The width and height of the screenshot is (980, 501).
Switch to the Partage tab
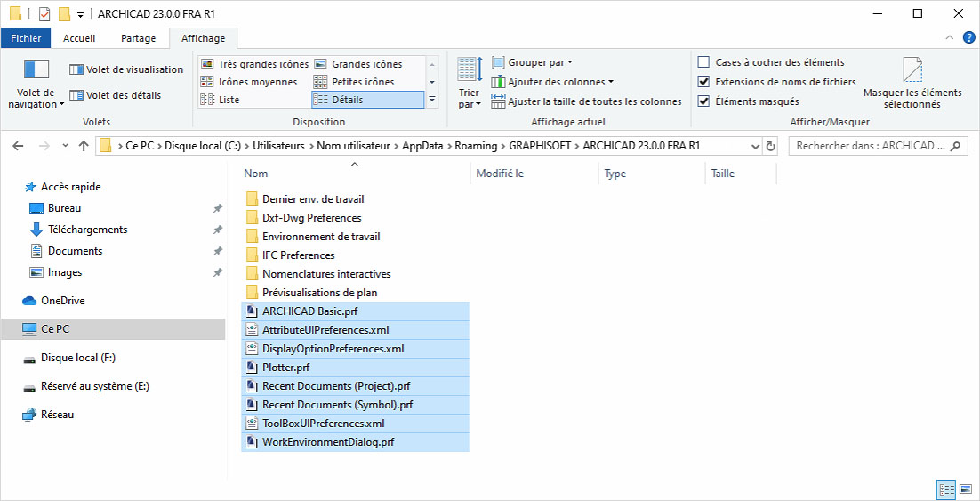pyautogui.click(x=138, y=38)
